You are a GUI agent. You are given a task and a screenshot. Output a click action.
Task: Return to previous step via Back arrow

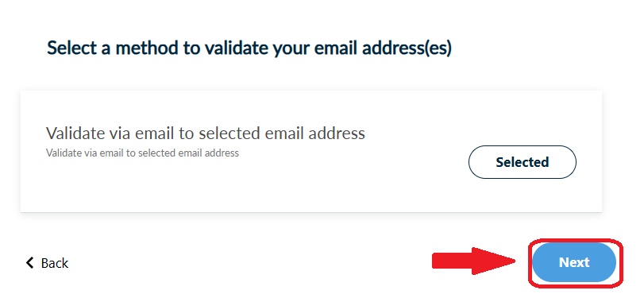[47, 263]
